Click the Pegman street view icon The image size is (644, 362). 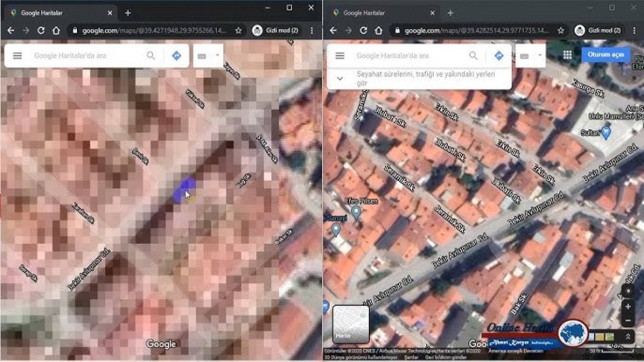pyautogui.click(x=628, y=336)
